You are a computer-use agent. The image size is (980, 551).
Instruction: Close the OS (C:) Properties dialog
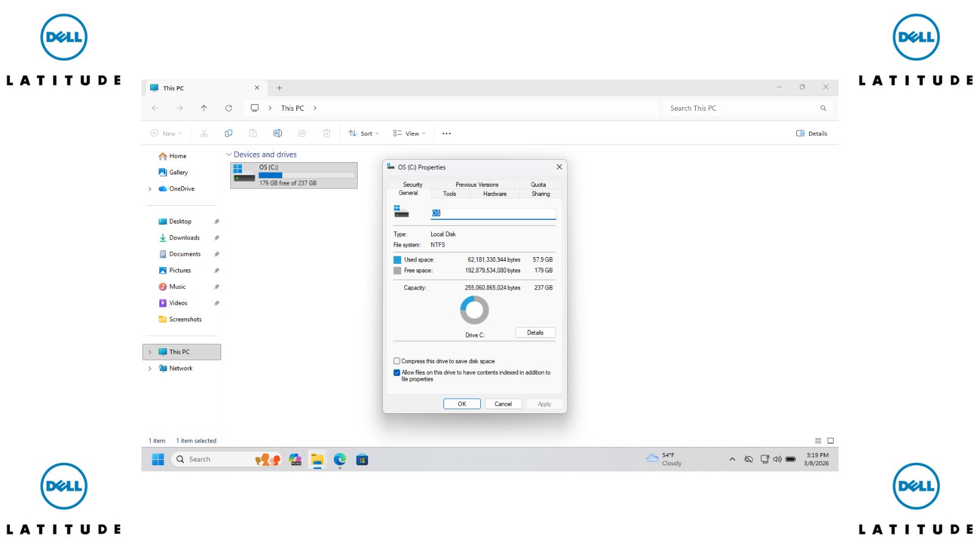tap(559, 167)
